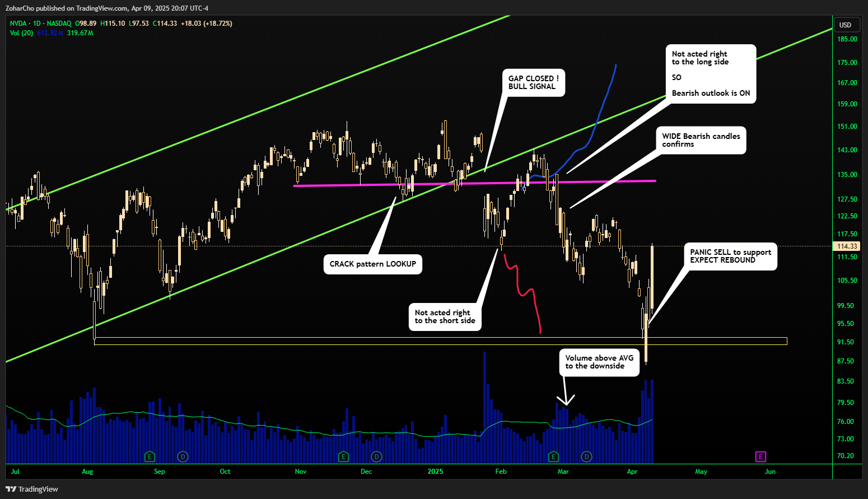Open the dividend D marker between Sep and Oct
Image resolution: width=868 pixels, height=499 pixels.
pyautogui.click(x=183, y=457)
